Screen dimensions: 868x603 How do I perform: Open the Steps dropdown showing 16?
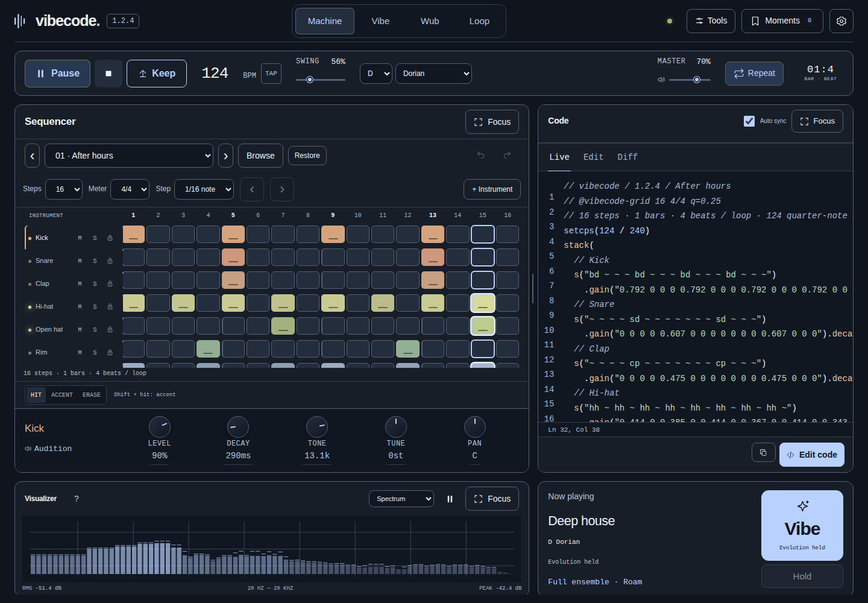[64, 189]
